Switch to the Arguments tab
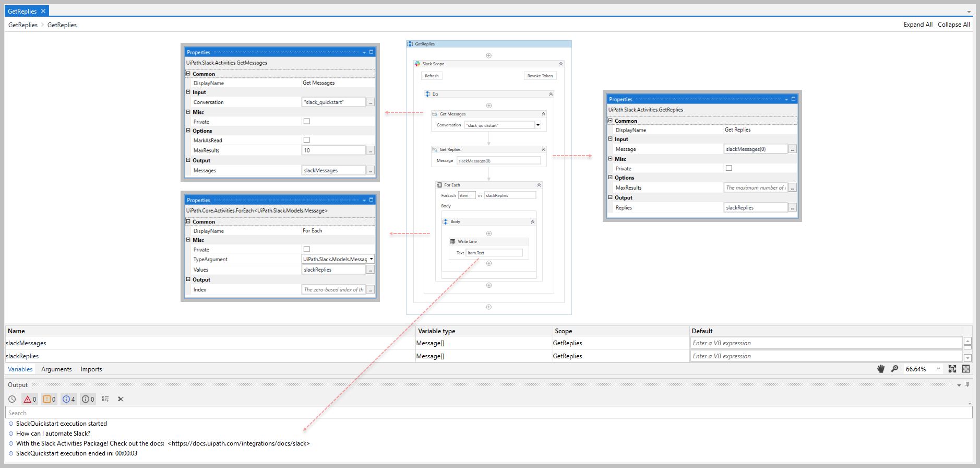Viewport: 980px width, 468px height. [56, 369]
